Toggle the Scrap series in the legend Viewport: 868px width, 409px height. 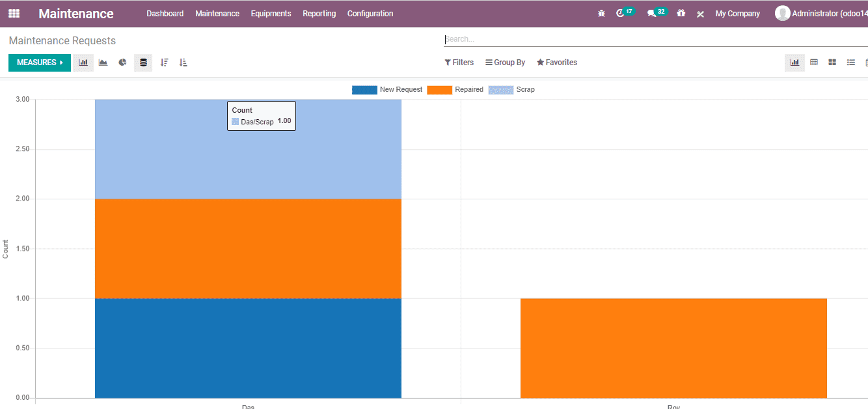pos(524,89)
